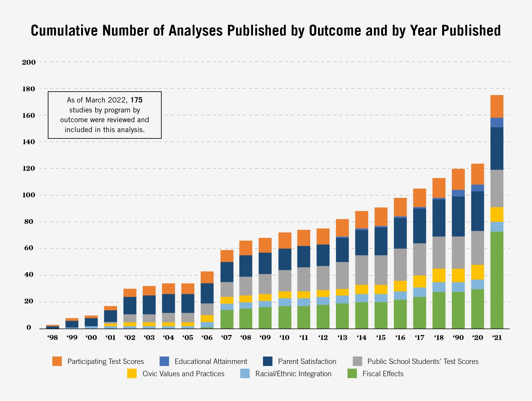Select the green Fiscal Effects legend swatch
Screen dimensions: 532x401
pyautogui.click(x=352, y=373)
